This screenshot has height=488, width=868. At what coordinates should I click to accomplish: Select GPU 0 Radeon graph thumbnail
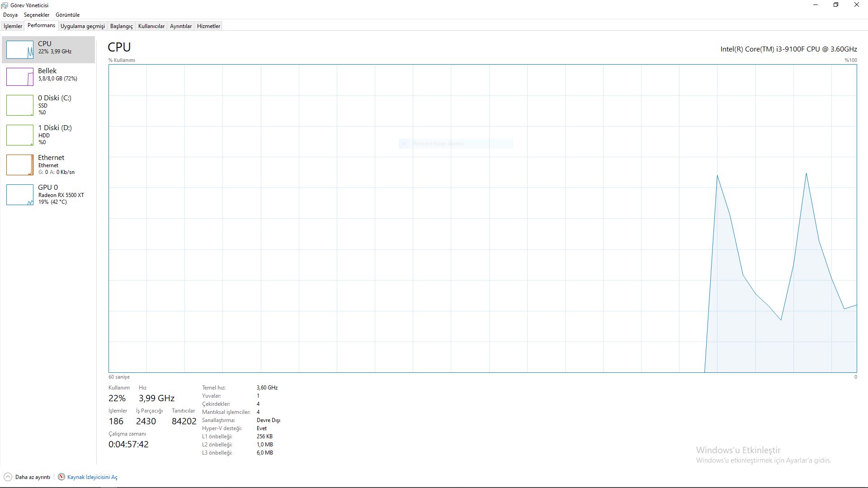(19, 194)
